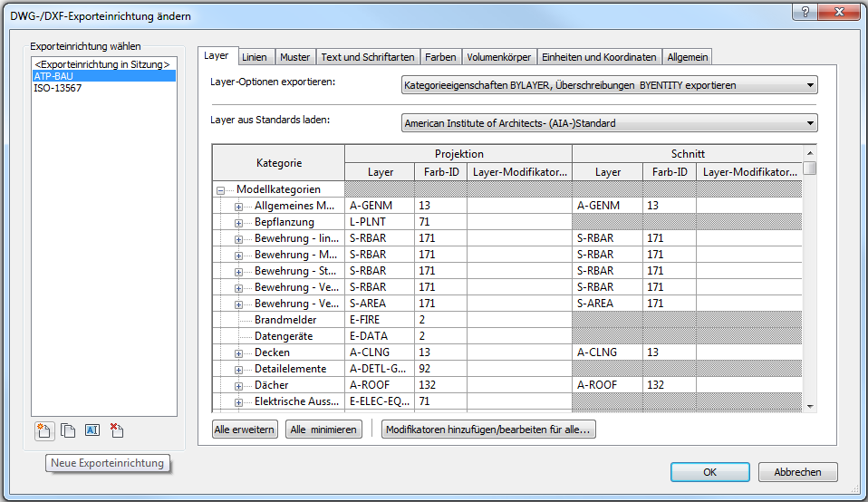Select ISO-13567 in the export setup list
Viewport: 868px width, 502px height.
(x=57, y=89)
